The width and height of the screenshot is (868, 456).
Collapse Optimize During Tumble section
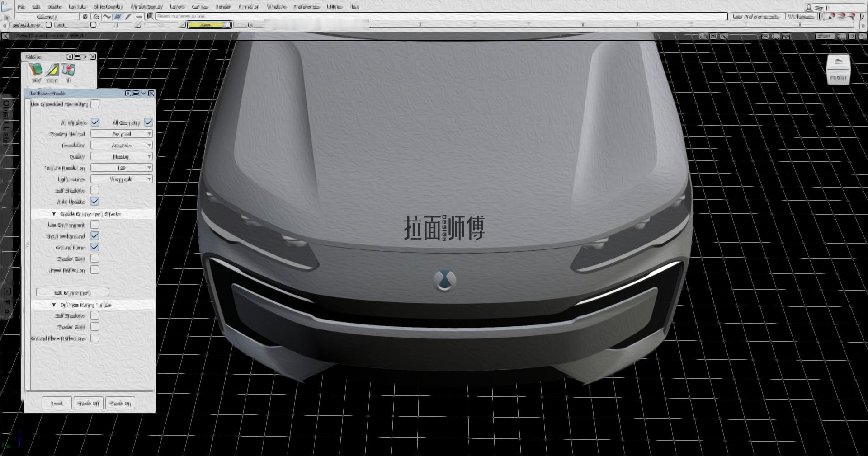click(x=54, y=305)
